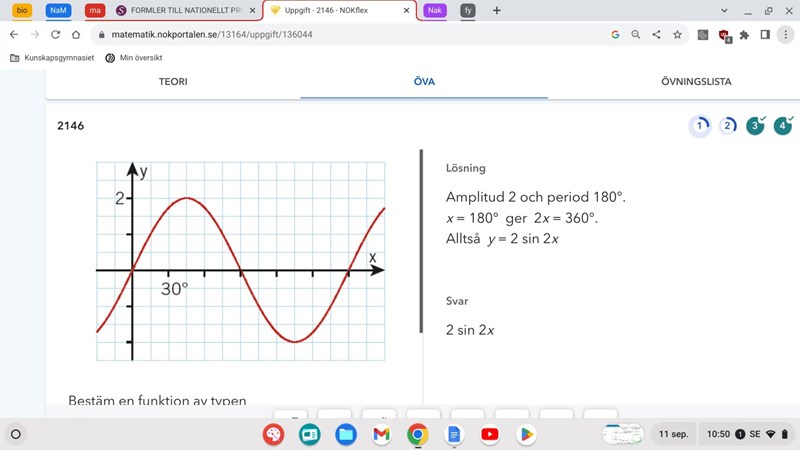Screen dimensions: 800x450
Task: Open the Gmail app in the shelf
Action: (381, 434)
